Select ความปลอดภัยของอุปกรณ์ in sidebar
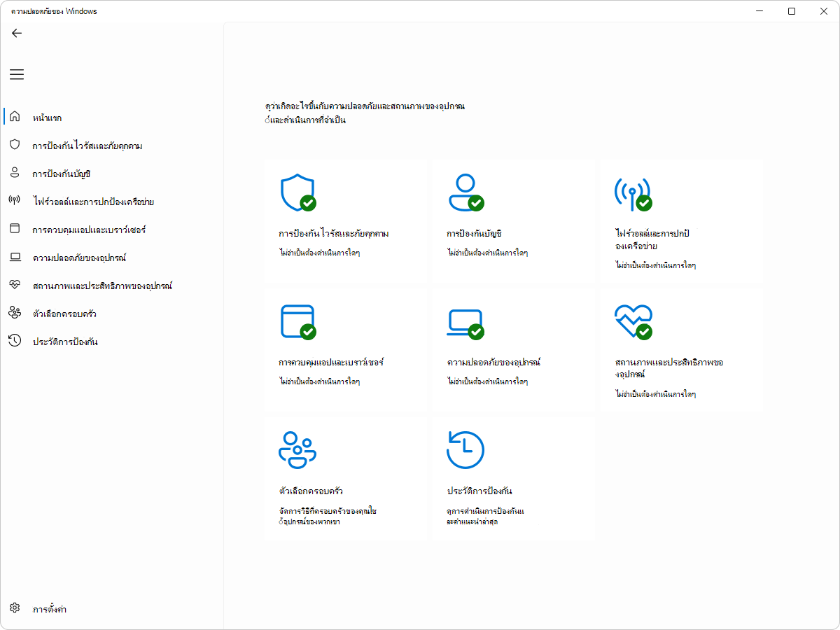The width and height of the screenshot is (840, 630). pyautogui.click(x=79, y=258)
